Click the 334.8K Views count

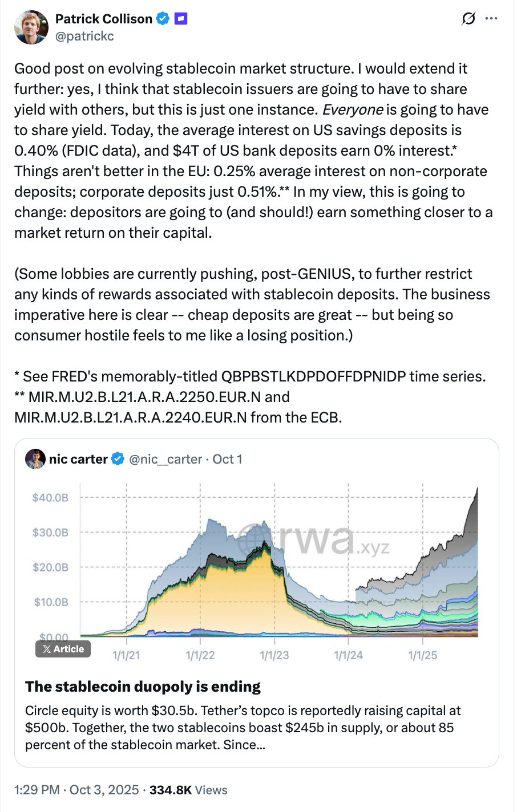click(x=188, y=790)
